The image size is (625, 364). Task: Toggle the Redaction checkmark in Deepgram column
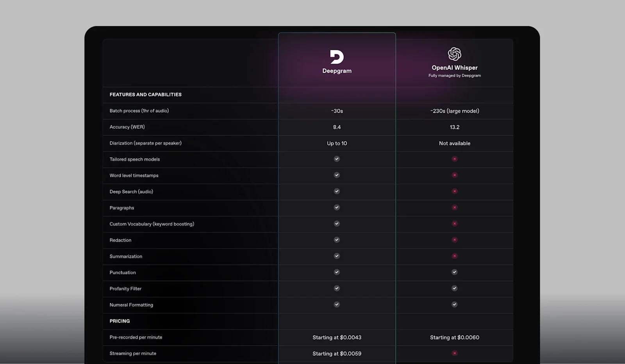pos(337,240)
